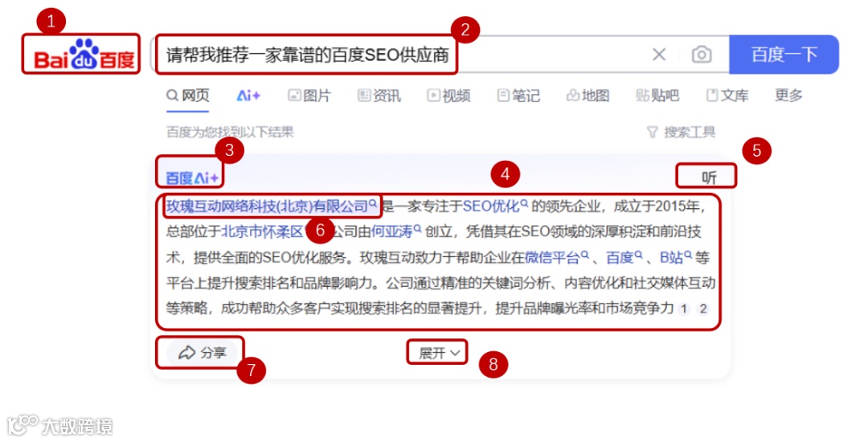Open the 文库 tab

pyautogui.click(x=727, y=96)
